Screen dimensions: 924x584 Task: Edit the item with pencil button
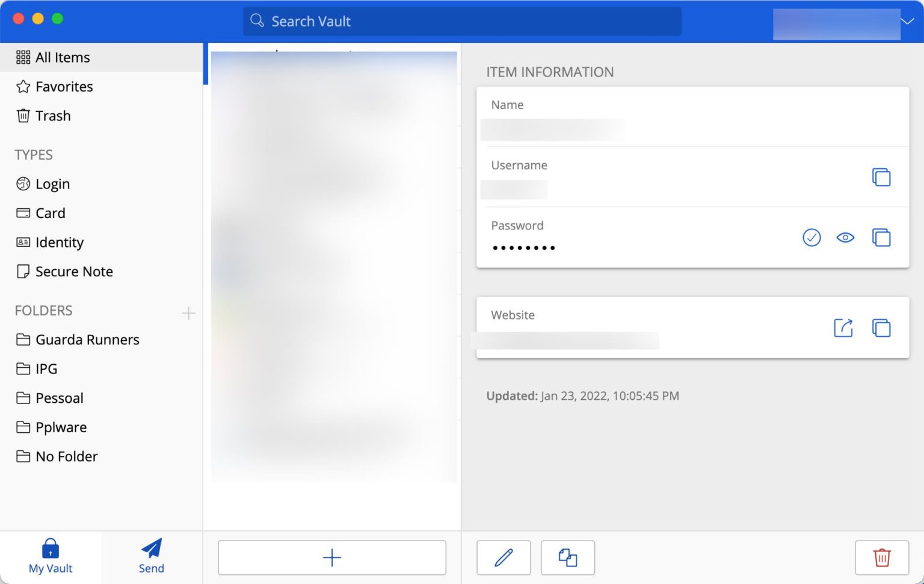click(504, 558)
